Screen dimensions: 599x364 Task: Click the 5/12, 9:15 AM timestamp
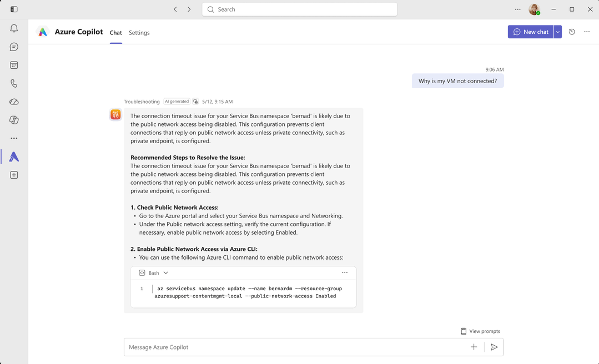coord(218,102)
